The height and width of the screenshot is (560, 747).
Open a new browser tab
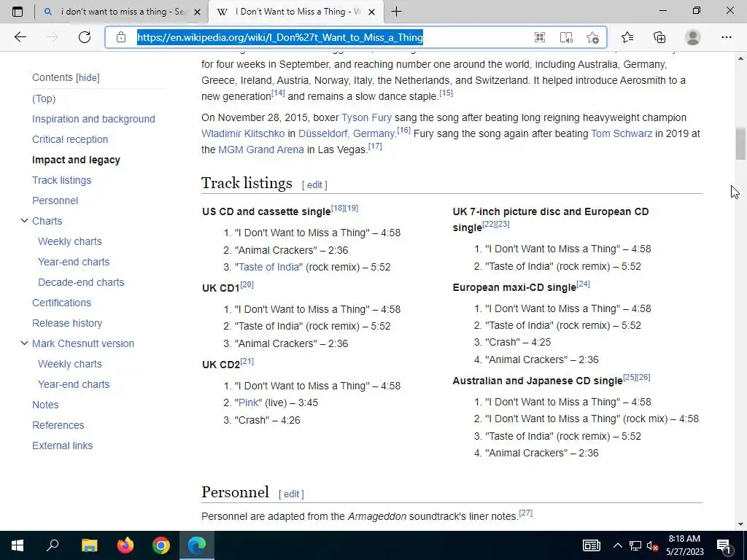[396, 12]
